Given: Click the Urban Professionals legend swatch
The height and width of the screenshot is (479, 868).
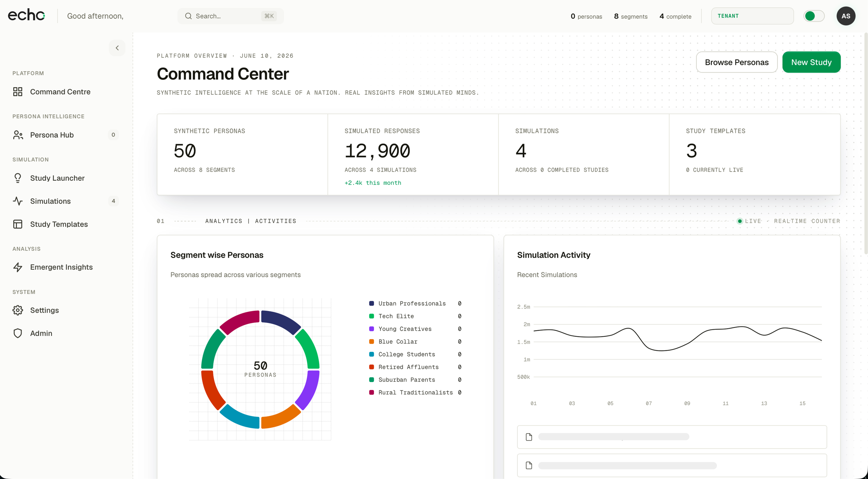Looking at the screenshot, I should point(371,303).
